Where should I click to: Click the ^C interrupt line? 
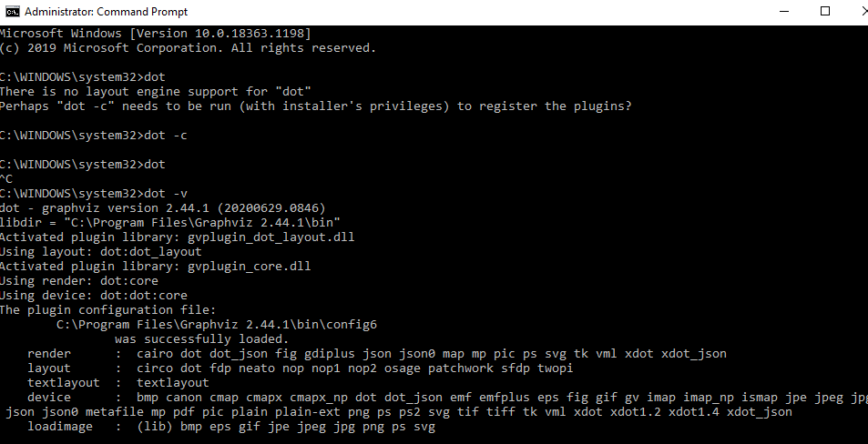click(6, 179)
